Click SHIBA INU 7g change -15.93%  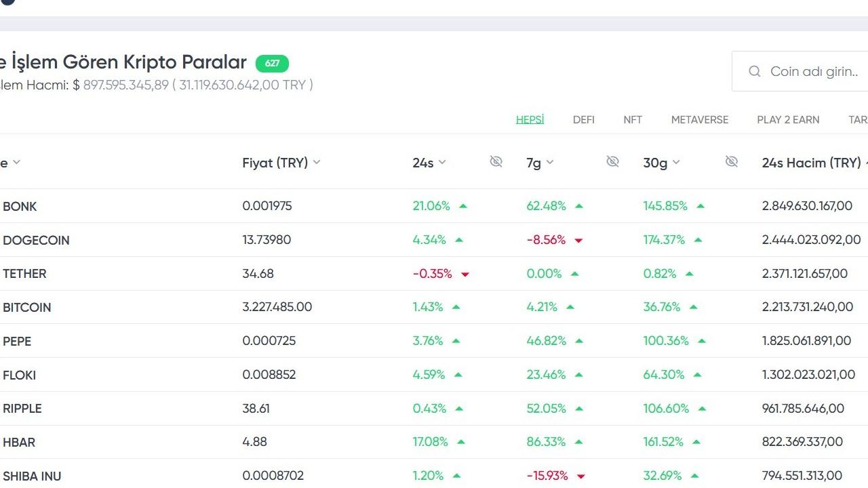tap(547, 476)
